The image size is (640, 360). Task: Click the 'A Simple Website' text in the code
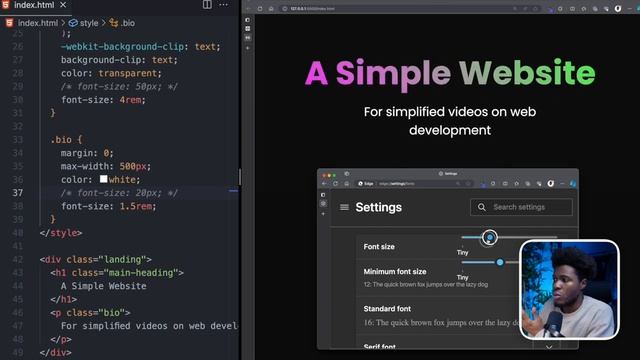tap(104, 286)
